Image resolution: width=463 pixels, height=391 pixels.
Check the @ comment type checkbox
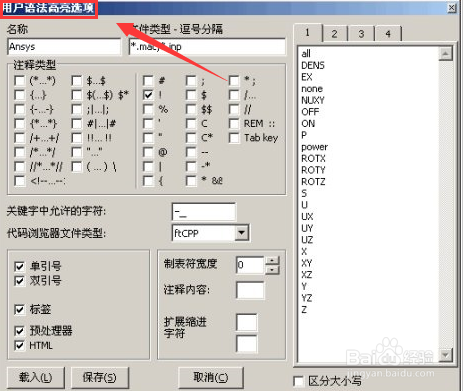click(x=148, y=152)
